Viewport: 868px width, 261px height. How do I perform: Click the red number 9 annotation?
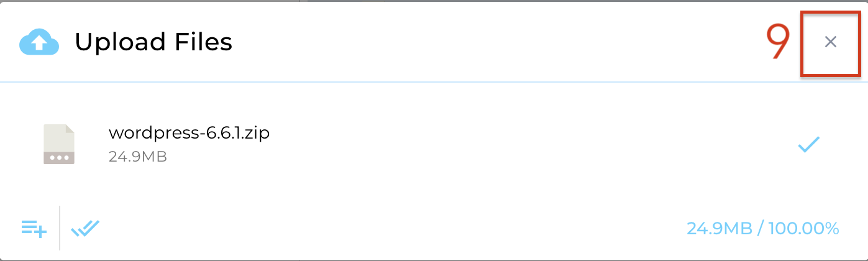777,42
